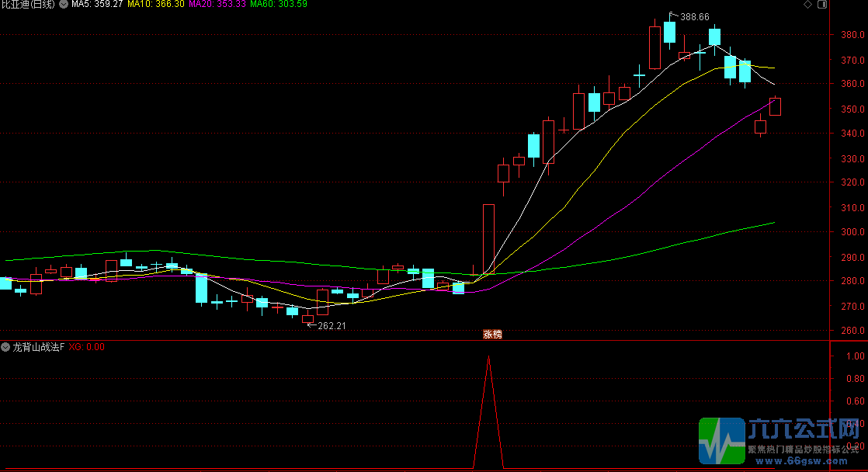The image size is (868, 472).
Task: Click the XG: 0.00 indicator value
Action: (86, 347)
